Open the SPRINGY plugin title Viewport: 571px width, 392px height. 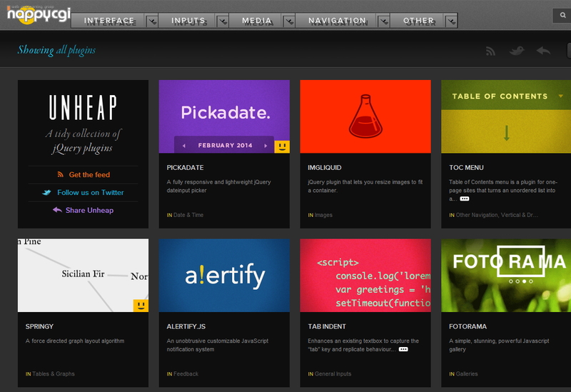pos(39,326)
